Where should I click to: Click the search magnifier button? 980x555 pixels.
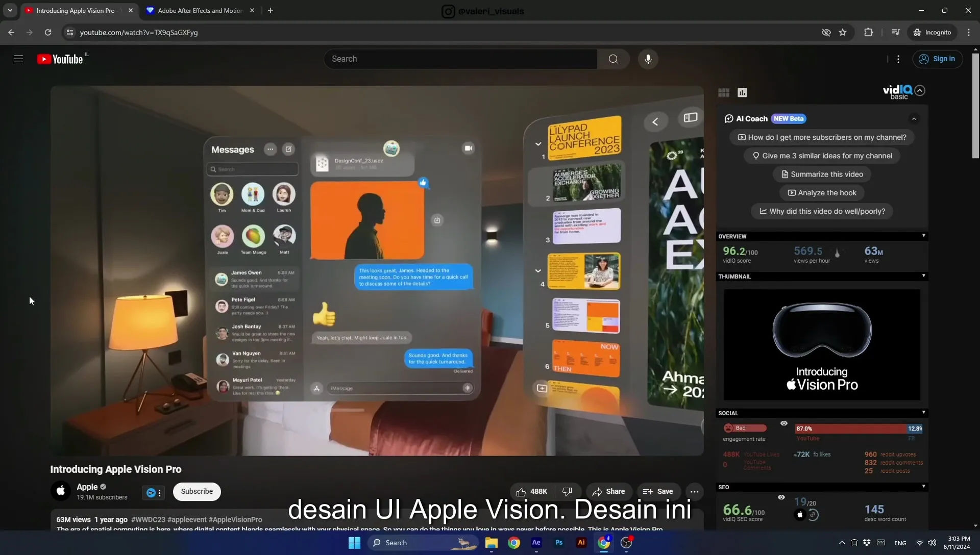tap(613, 59)
